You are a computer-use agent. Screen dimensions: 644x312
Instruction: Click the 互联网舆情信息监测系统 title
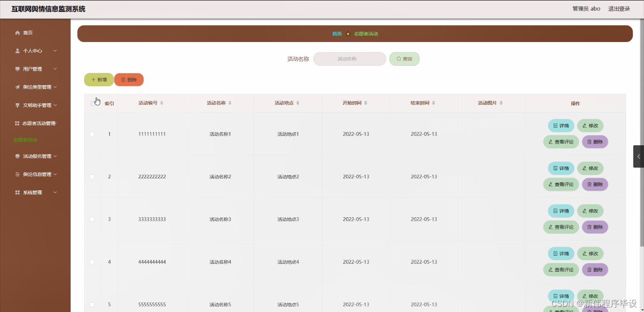48,9
